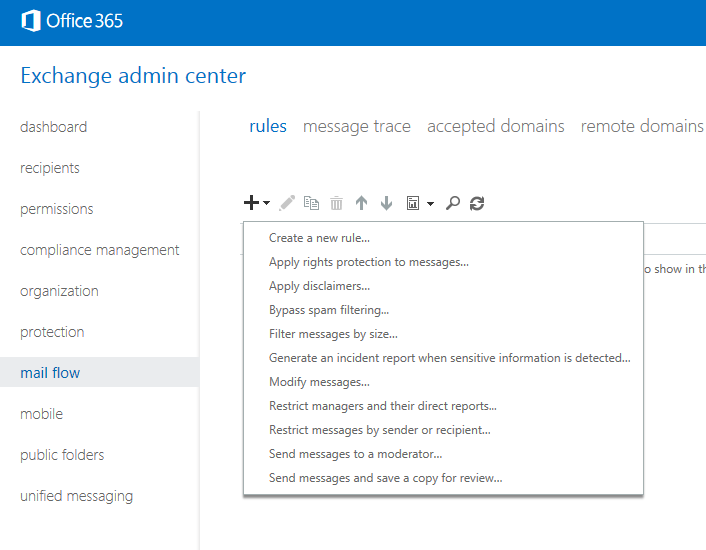706x550 pixels.
Task: Click the Office 365 logo
Action: [72, 21]
